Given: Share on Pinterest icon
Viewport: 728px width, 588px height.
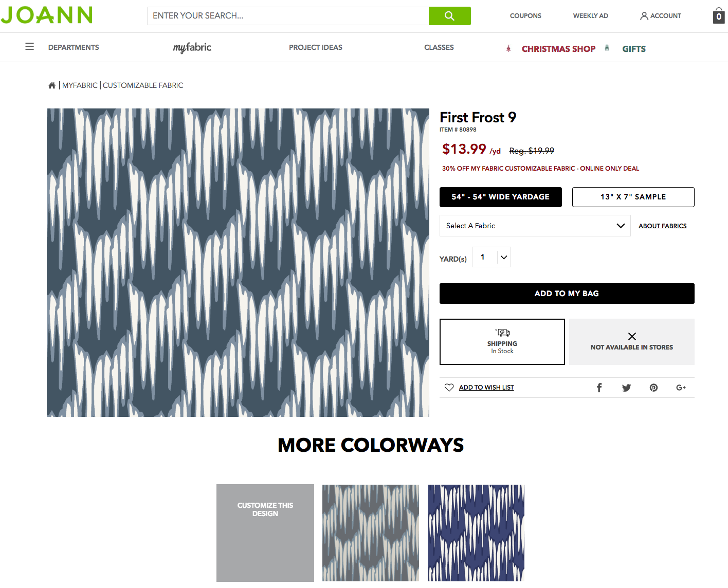Looking at the screenshot, I should pos(653,388).
